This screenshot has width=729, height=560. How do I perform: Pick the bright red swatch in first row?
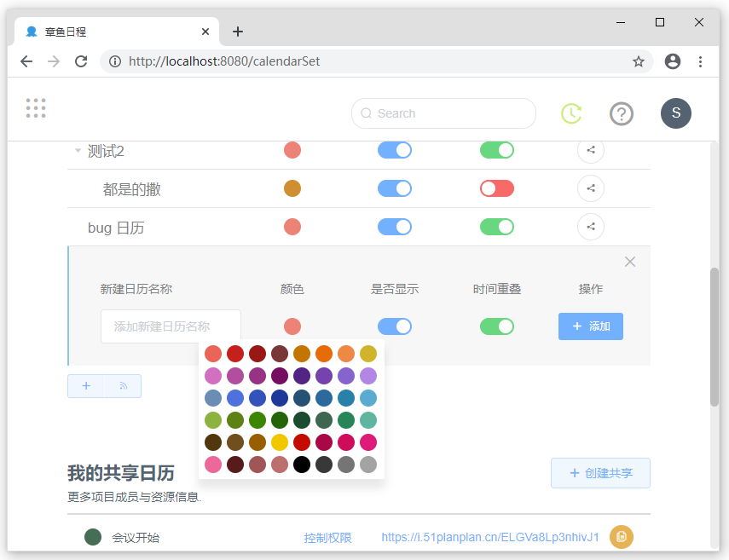pos(235,354)
